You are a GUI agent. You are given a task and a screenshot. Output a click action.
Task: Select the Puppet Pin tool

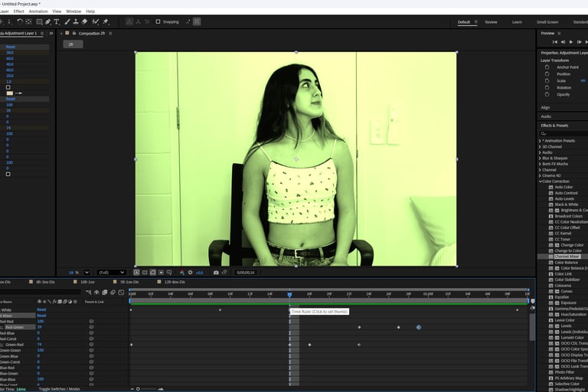point(106,21)
